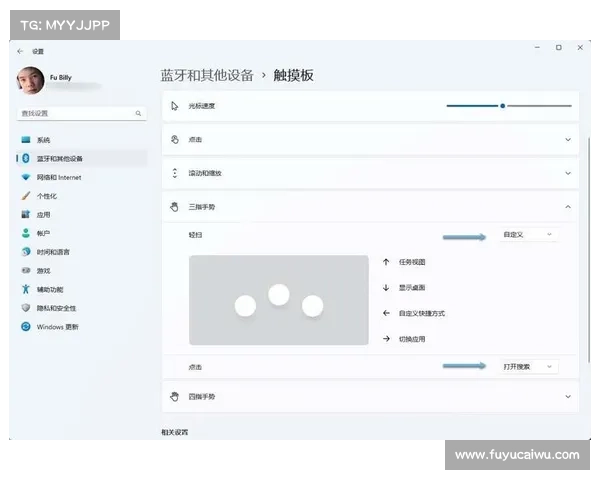The height and width of the screenshot is (480, 600).
Task: Select the Bluetooth icon for 蓝牙和其他设备
Action: (x=26, y=158)
